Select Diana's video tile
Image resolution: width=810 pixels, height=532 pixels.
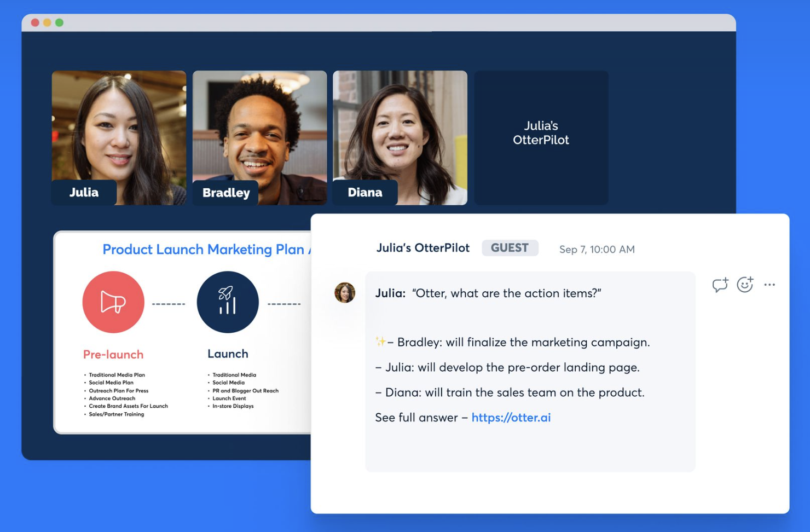(x=400, y=138)
